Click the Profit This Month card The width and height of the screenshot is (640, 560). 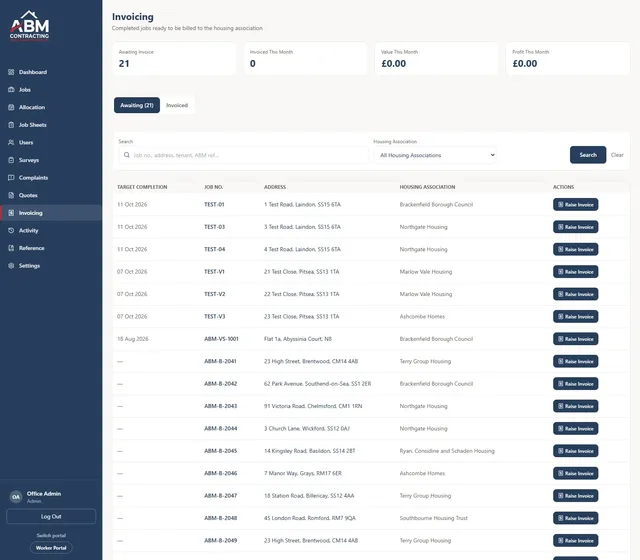pos(568,59)
